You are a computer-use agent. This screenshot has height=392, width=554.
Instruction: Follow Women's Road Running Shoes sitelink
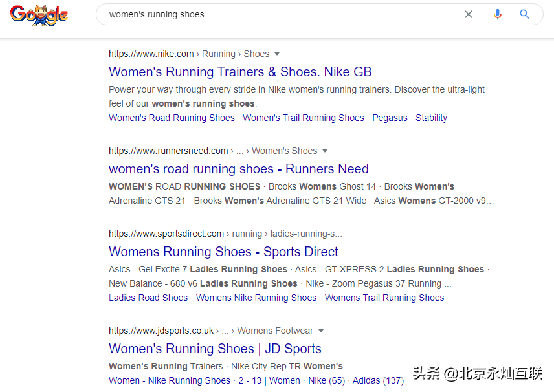tap(172, 118)
